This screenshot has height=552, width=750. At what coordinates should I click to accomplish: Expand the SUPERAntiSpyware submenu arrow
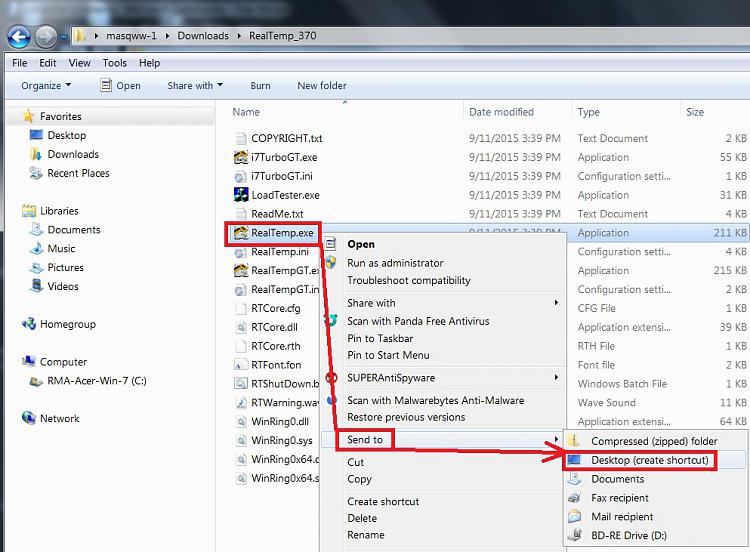pyautogui.click(x=556, y=377)
